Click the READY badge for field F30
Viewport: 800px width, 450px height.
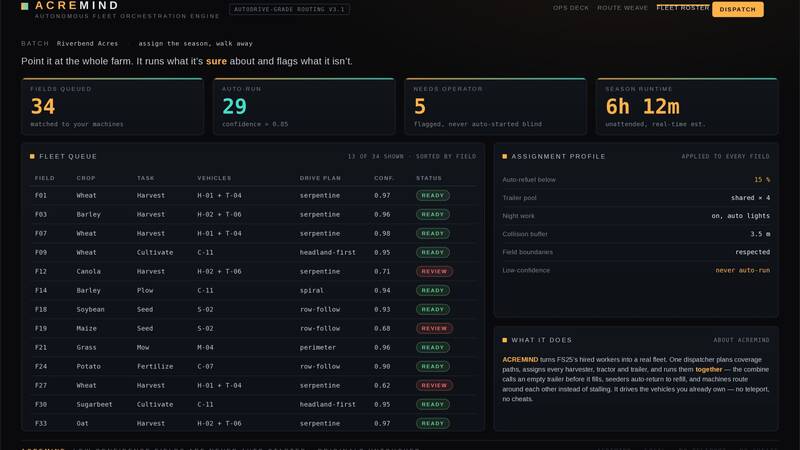(433, 404)
